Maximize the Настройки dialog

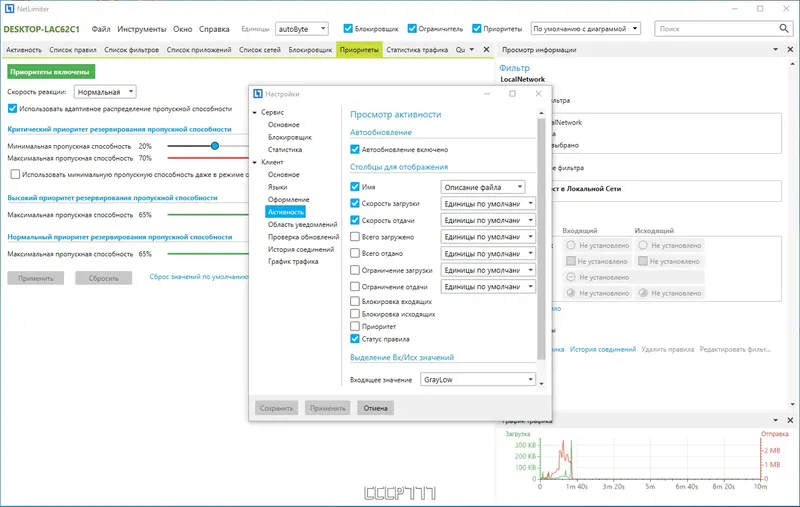512,94
